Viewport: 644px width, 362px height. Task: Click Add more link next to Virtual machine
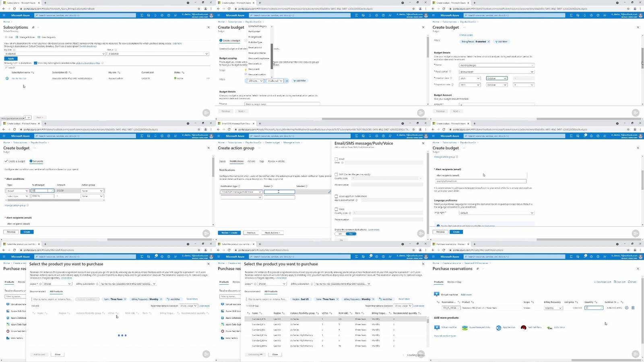point(466,295)
